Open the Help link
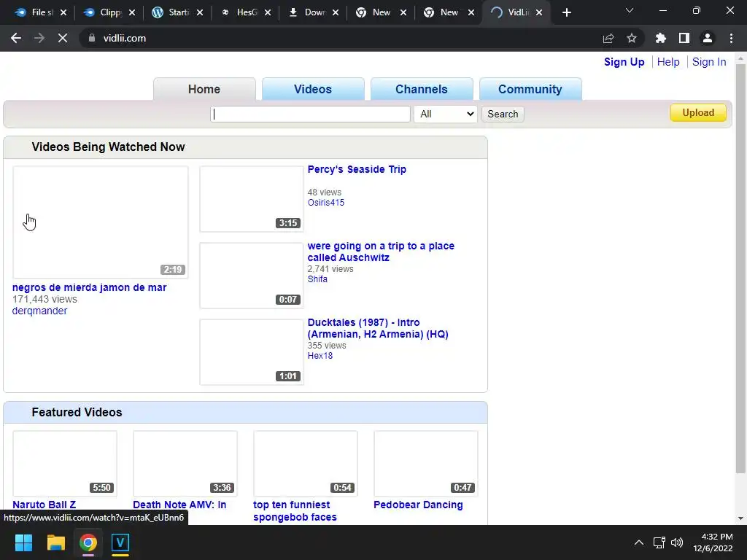Viewport: 747px width, 560px height. 668,62
